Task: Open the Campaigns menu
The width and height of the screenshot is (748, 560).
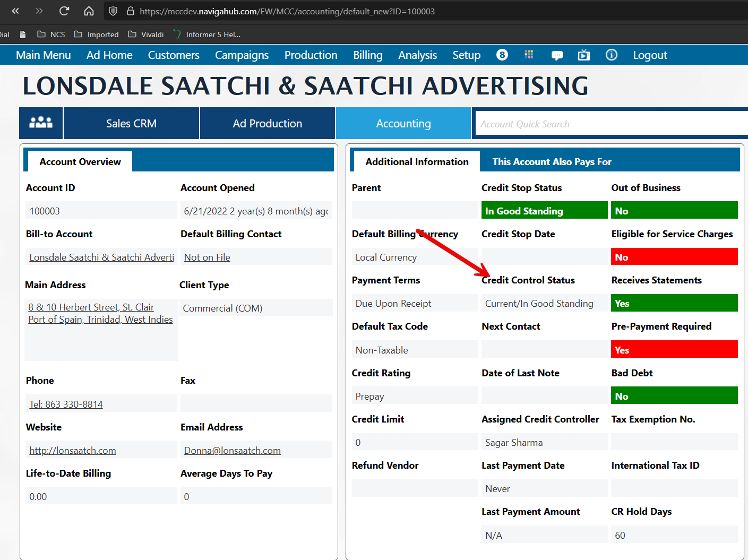Action: 242,55
